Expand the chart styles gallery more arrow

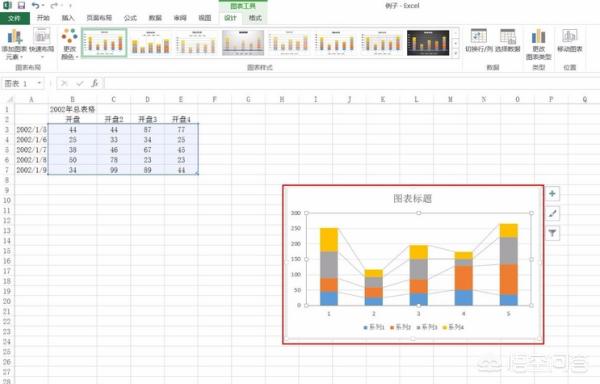[x=455, y=54]
